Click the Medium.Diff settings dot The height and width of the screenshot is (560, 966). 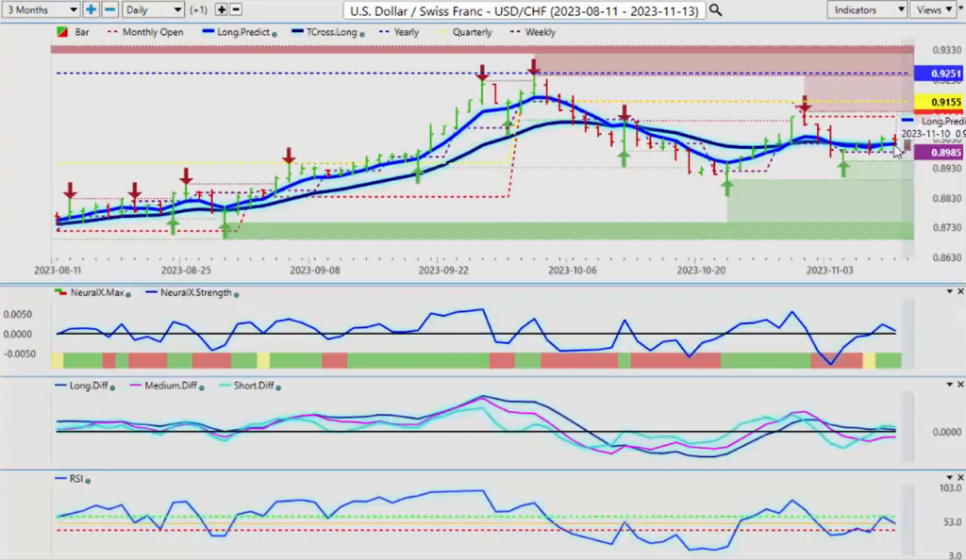202,387
